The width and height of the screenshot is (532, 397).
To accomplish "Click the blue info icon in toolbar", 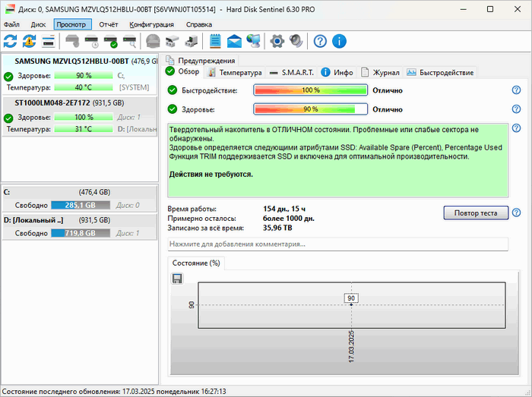I will click(339, 41).
